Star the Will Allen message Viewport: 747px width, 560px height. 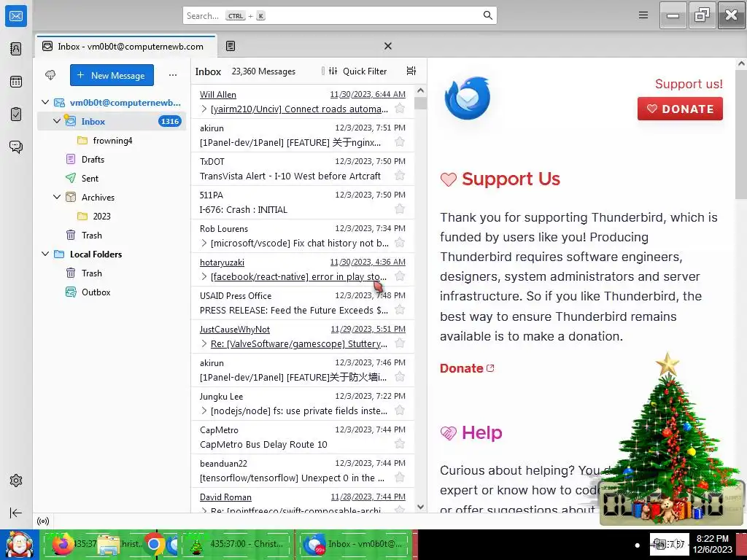(x=400, y=109)
